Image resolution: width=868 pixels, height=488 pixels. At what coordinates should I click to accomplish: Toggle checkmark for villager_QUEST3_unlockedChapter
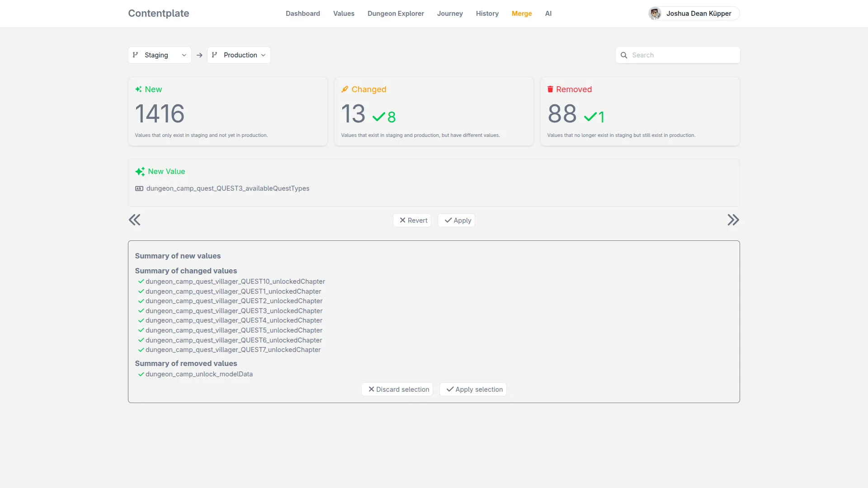click(x=141, y=311)
